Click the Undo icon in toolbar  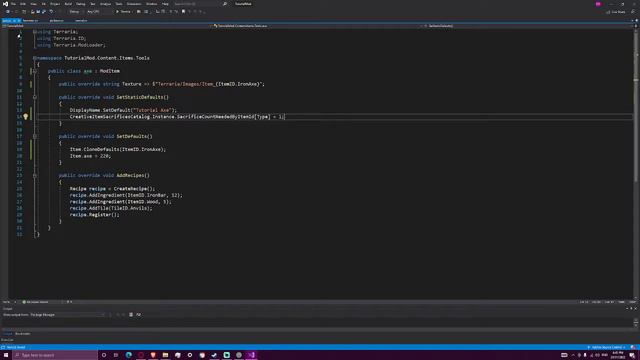click(x=51, y=12)
